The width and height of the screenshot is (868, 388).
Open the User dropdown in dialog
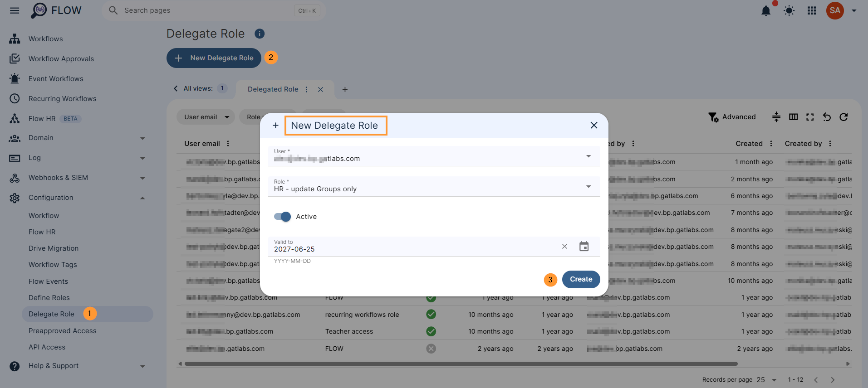(x=434, y=156)
